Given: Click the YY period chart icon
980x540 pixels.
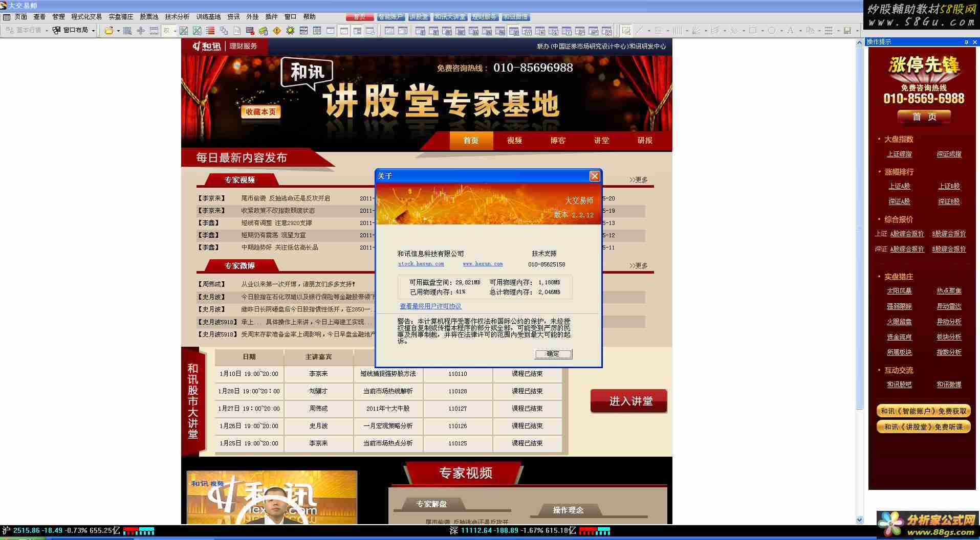Looking at the screenshot, I should (527, 31).
